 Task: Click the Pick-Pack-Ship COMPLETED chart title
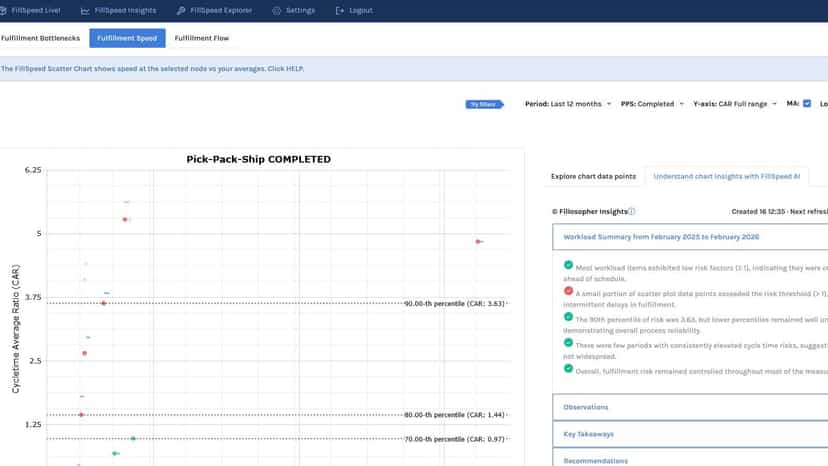click(x=259, y=159)
